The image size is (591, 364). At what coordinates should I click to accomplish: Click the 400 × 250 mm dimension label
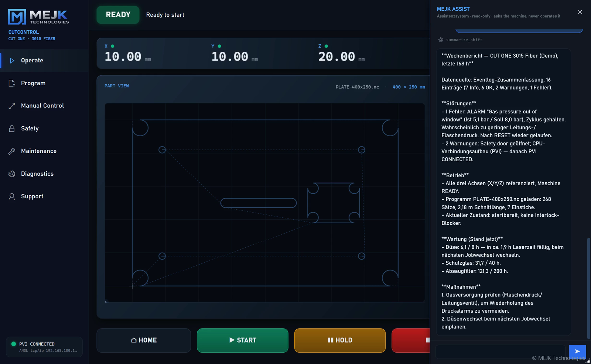click(x=409, y=87)
